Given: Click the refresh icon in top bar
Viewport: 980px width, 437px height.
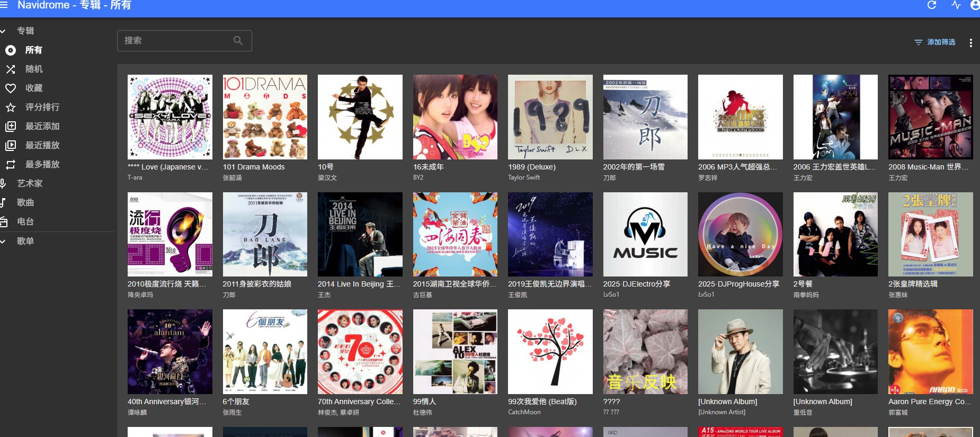Looking at the screenshot, I should coord(932,5).
